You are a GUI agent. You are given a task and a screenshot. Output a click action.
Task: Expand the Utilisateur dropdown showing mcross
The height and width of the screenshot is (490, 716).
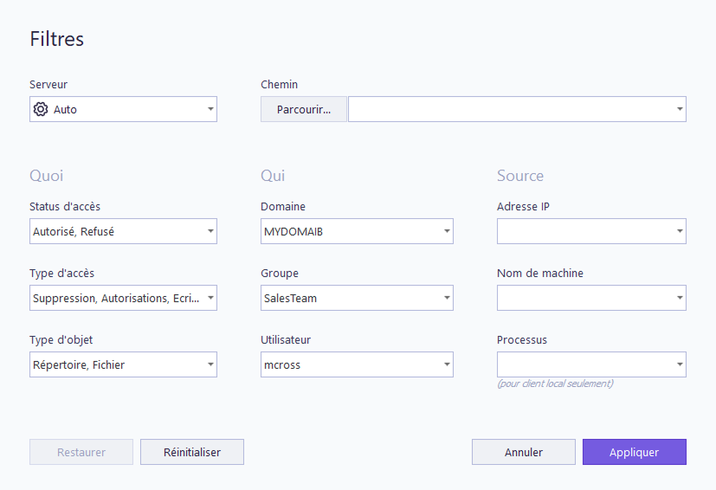[x=357, y=364]
